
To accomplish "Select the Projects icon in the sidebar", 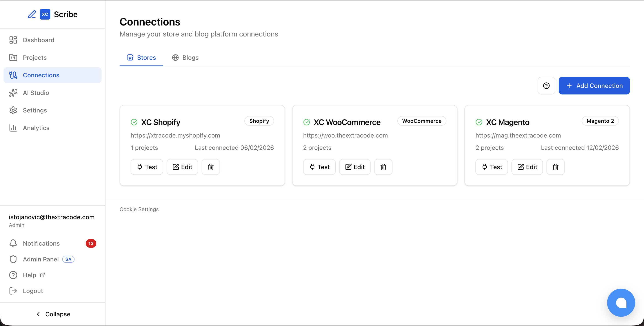I will coord(13,57).
